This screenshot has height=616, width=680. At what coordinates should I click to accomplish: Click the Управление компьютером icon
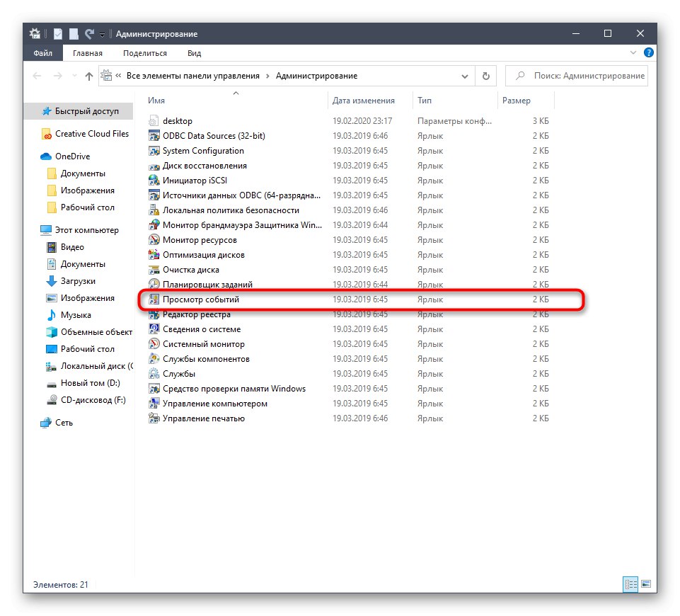(154, 404)
